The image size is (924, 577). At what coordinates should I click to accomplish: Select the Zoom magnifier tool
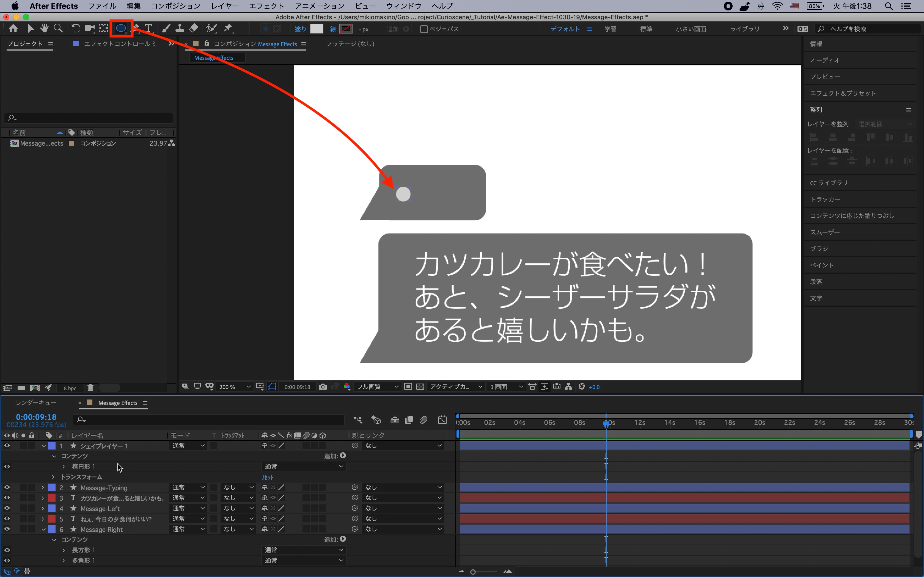[58, 28]
